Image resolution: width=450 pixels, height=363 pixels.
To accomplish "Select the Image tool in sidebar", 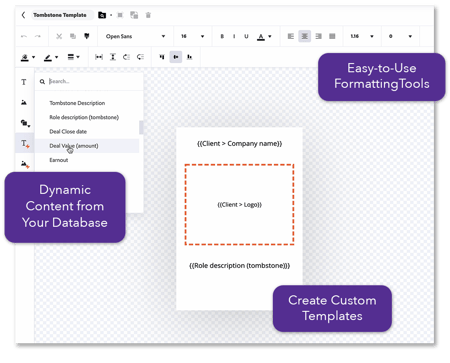I will pyautogui.click(x=24, y=103).
